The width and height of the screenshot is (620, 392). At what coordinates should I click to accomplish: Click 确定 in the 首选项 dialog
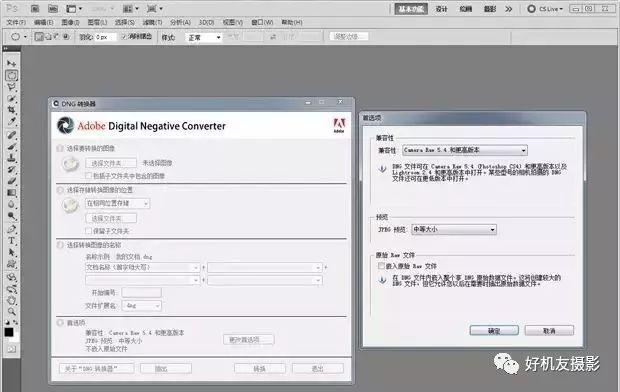point(494,330)
